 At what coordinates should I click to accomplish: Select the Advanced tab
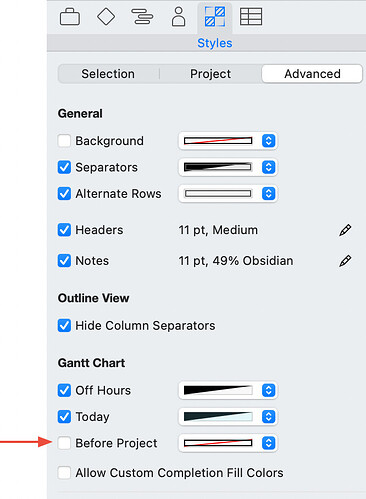tap(312, 74)
